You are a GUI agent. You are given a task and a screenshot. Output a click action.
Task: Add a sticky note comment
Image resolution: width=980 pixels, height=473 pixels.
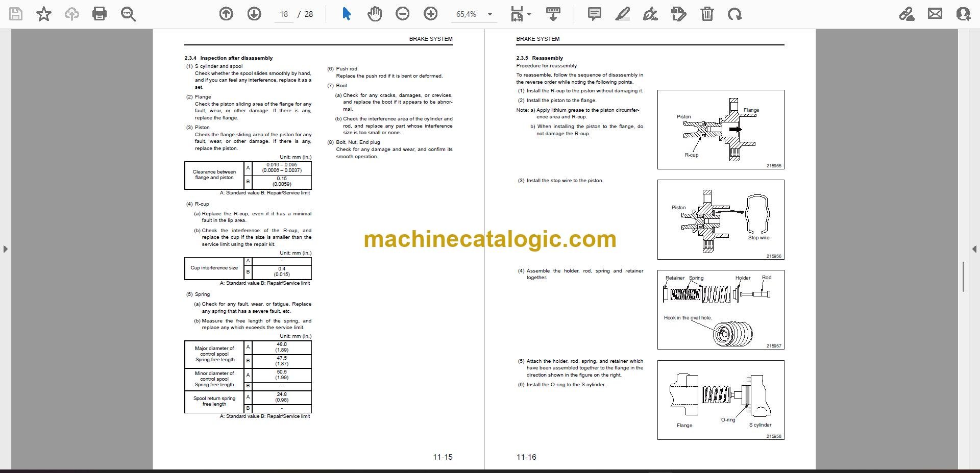(594, 14)
